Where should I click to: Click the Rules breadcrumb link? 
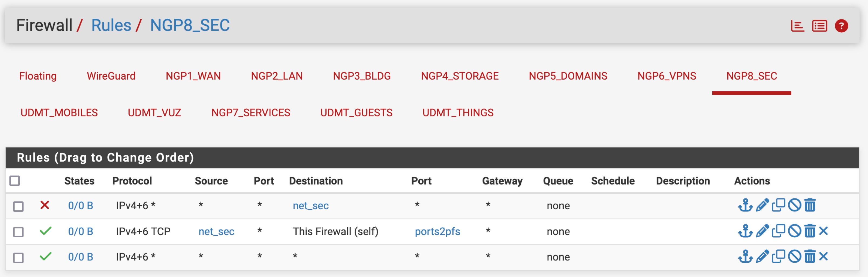[111, 25]
